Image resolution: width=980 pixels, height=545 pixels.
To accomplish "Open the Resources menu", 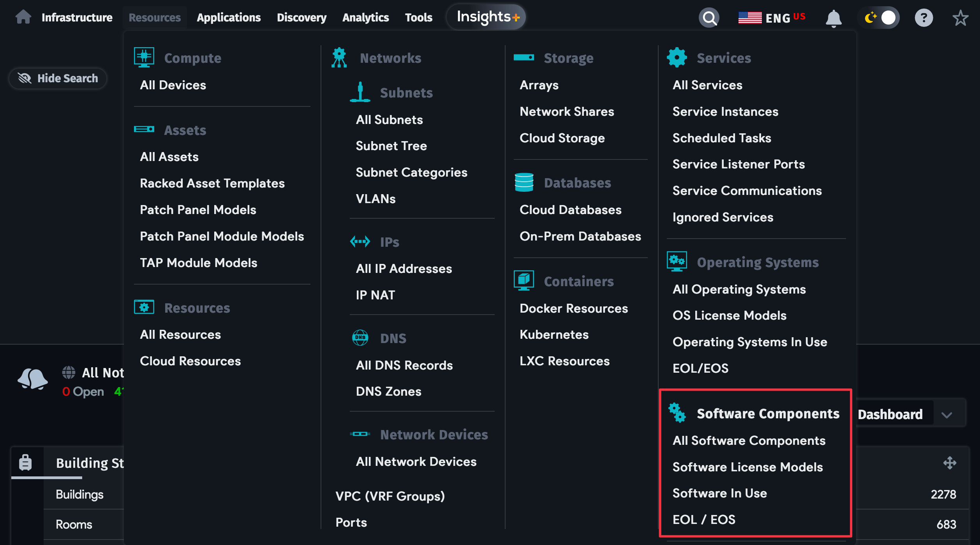I will pyautogui.click(x=155, y=18).
